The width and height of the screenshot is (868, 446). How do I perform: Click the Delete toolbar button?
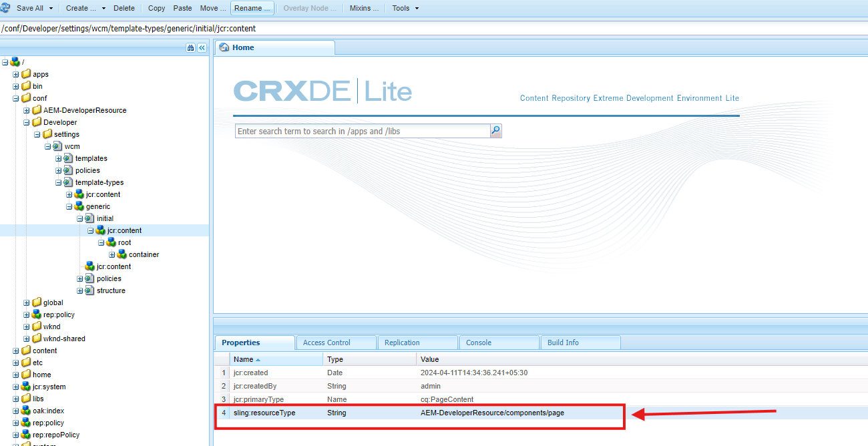[124, 8]
